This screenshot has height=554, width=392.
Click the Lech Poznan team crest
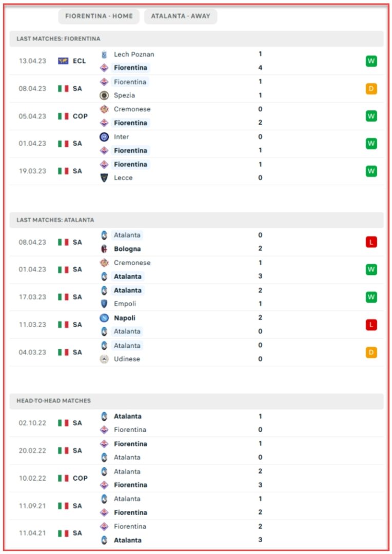pos(104,54)
